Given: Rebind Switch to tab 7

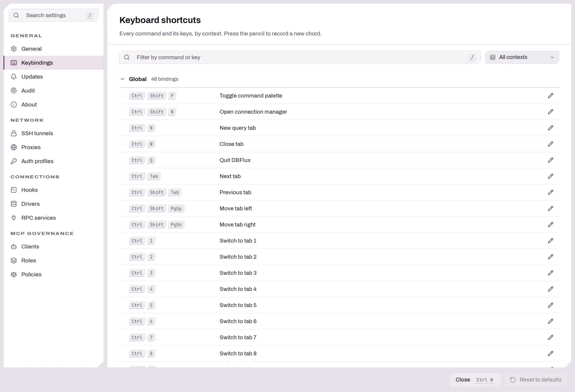Looking at the screenshot, I should click(x=551, y=338).
